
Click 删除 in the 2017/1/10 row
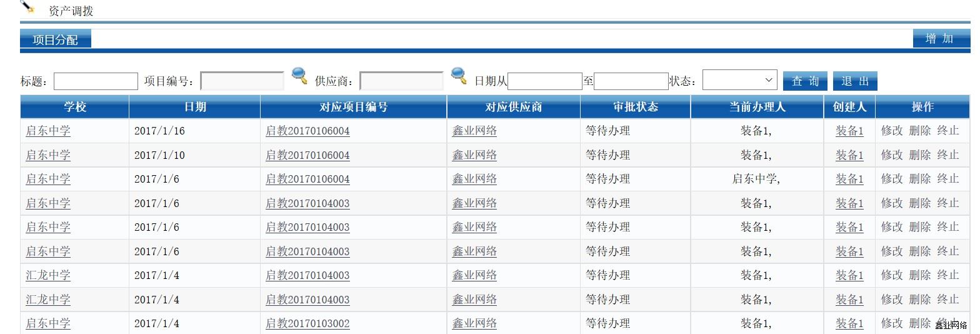[919, 155]
